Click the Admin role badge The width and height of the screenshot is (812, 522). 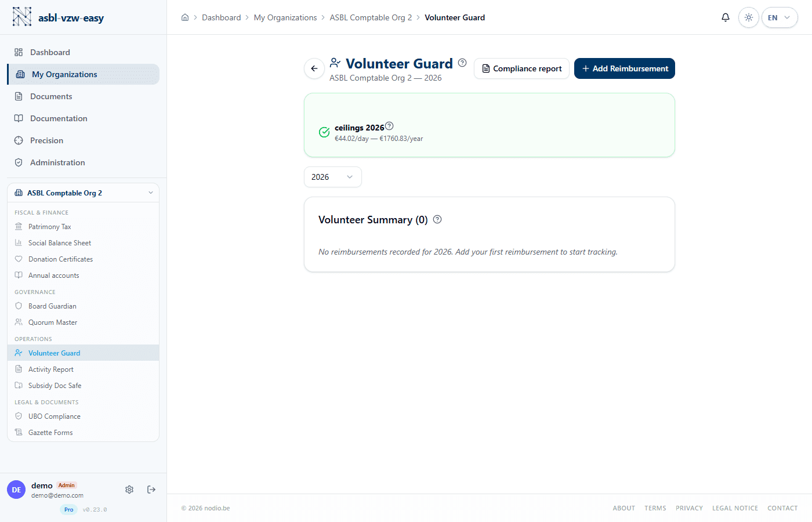coord(67,485)
